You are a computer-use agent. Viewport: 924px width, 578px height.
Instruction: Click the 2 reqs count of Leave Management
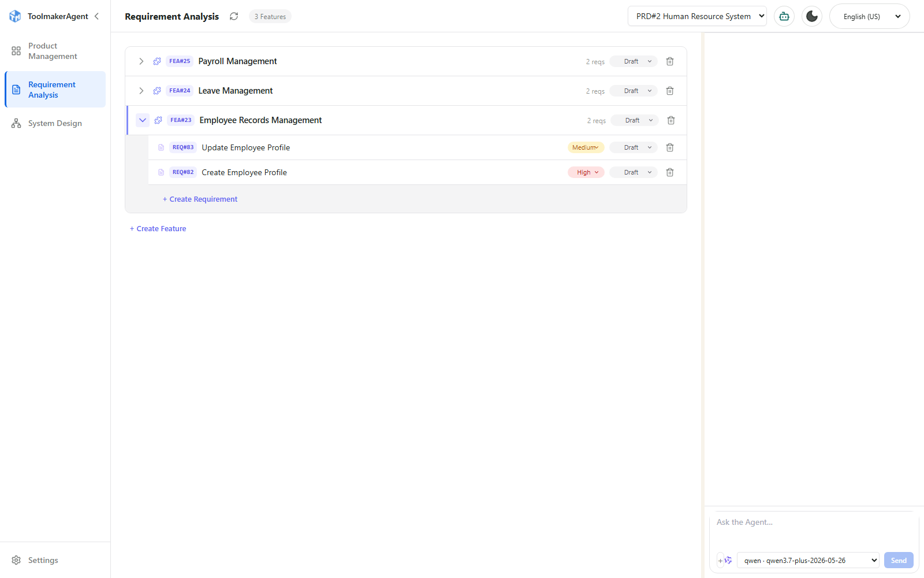point(595,91)
